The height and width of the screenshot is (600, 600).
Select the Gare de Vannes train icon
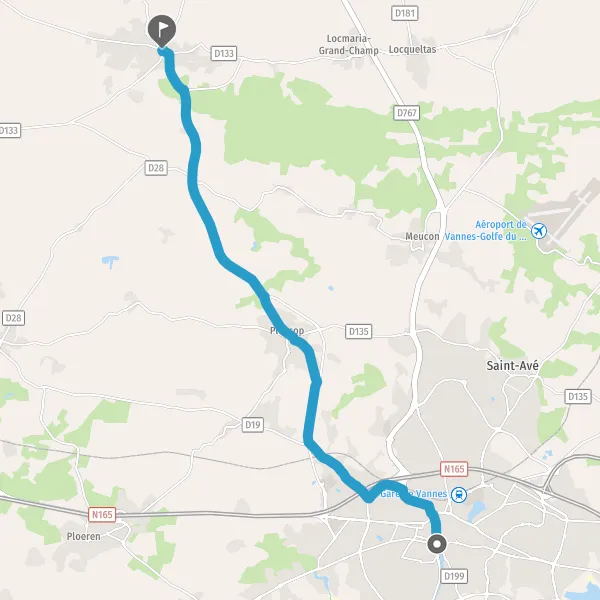(x=458, y=494)
